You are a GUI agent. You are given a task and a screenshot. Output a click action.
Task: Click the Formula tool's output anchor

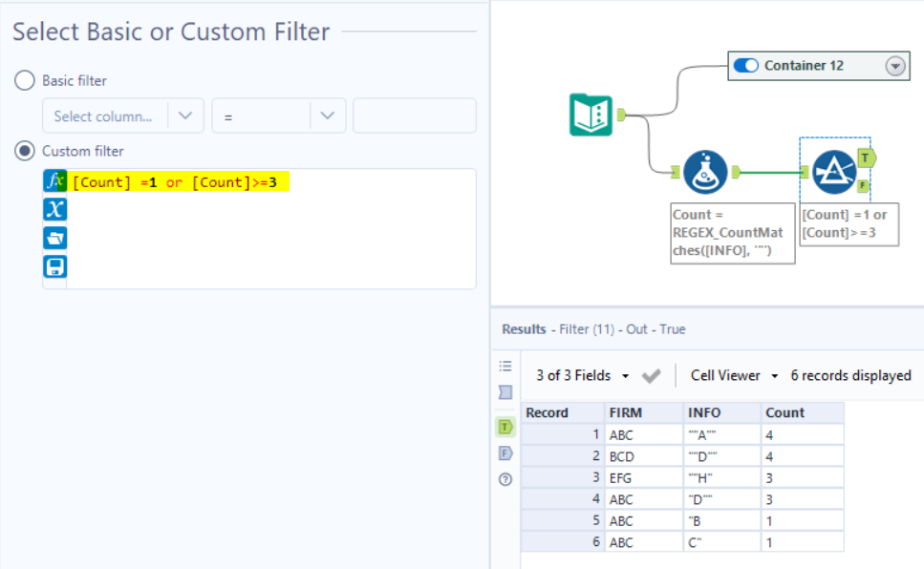click(x=736, y=172)
